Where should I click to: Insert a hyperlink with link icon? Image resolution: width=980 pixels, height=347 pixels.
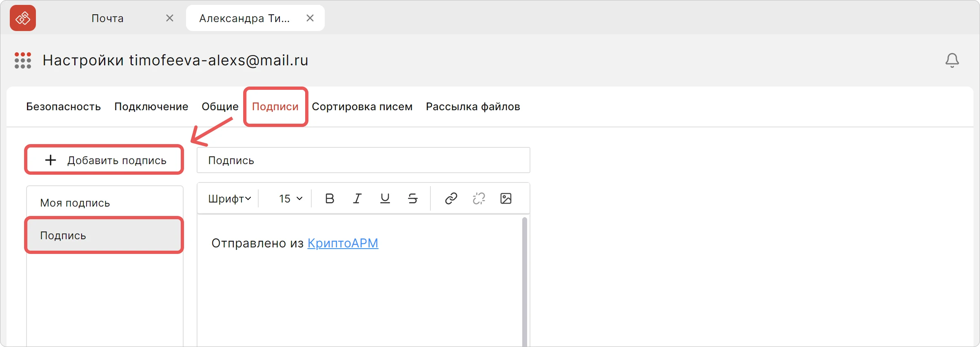tap(451, 198)
